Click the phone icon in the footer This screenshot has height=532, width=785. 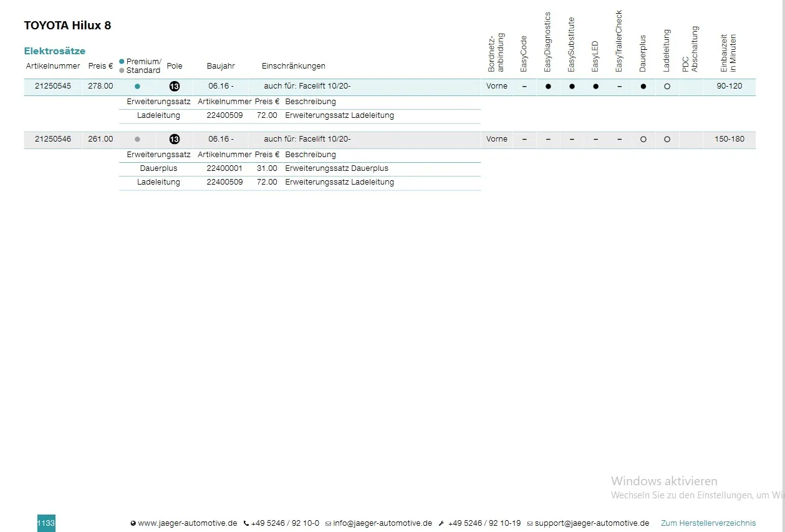point(246,524)
